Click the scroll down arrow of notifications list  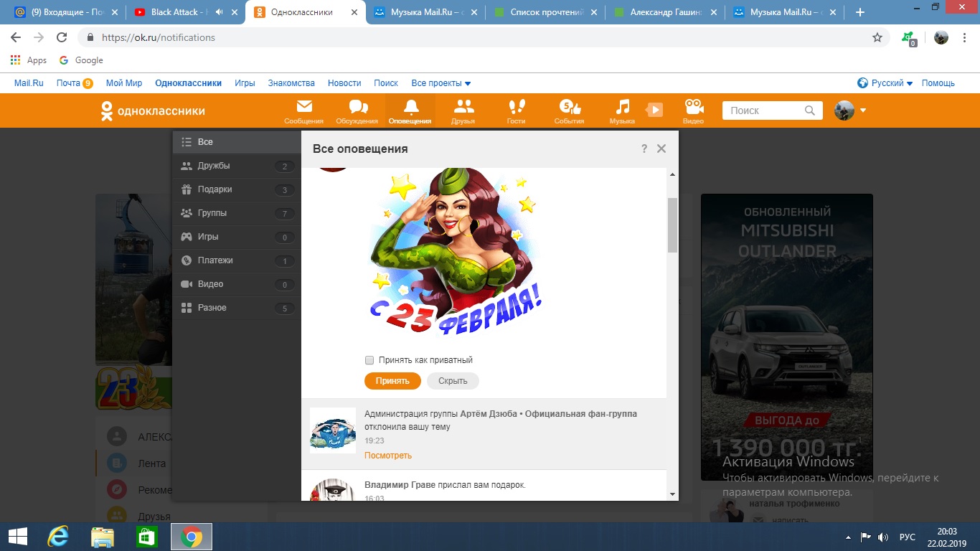672,494
